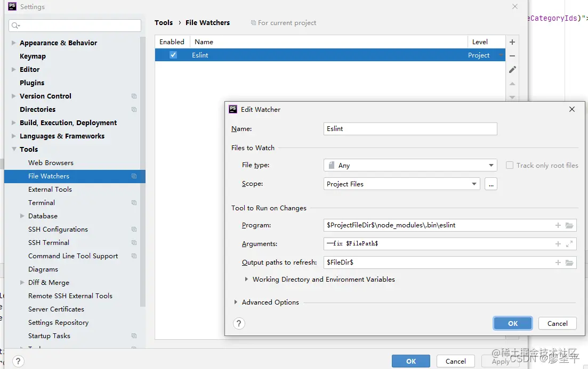This screenshot has width=588, height=369.
Task: Move watcher up with the up arrow
Action: click(x=512, y=84)
